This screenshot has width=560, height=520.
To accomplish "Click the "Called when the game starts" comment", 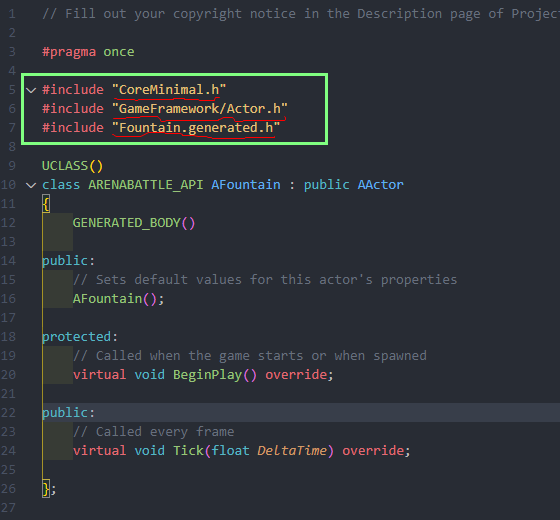I will pos(250,356).
